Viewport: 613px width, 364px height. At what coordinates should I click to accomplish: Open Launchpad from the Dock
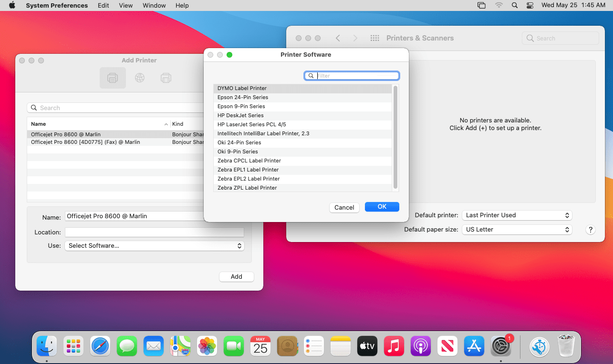[73, 346]
